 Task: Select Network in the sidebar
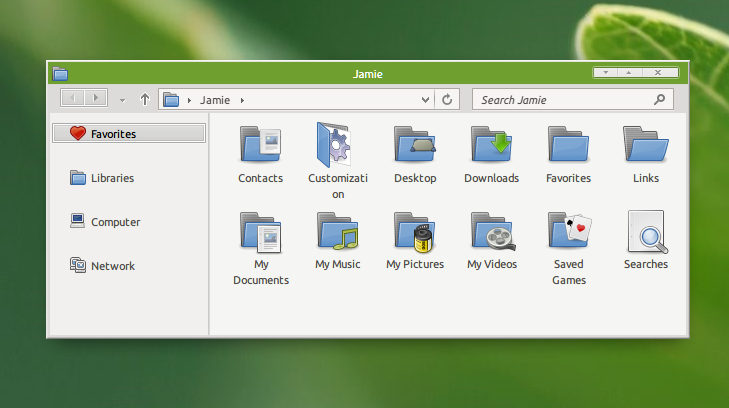pyautogui.click(x=112, y=266)
